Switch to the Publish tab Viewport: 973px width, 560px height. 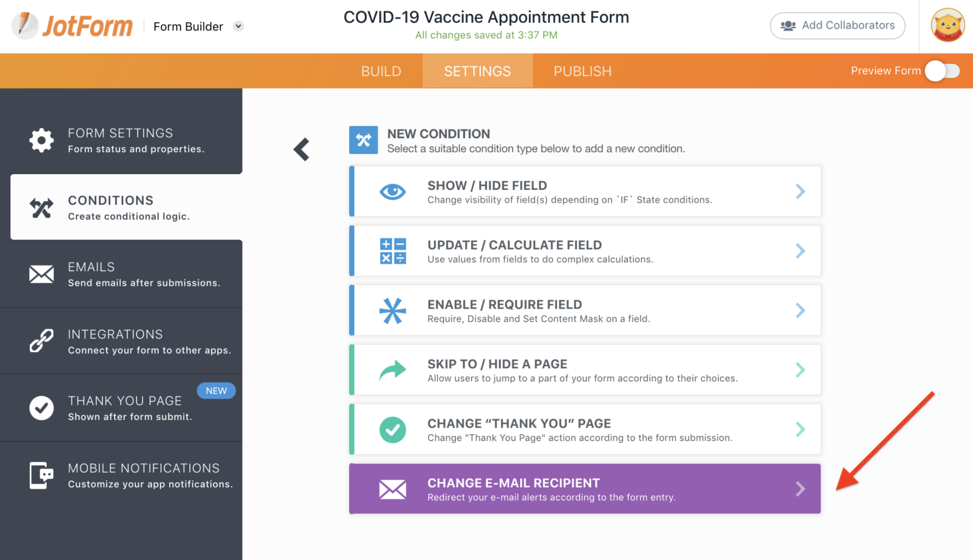(x=582, y=71)
